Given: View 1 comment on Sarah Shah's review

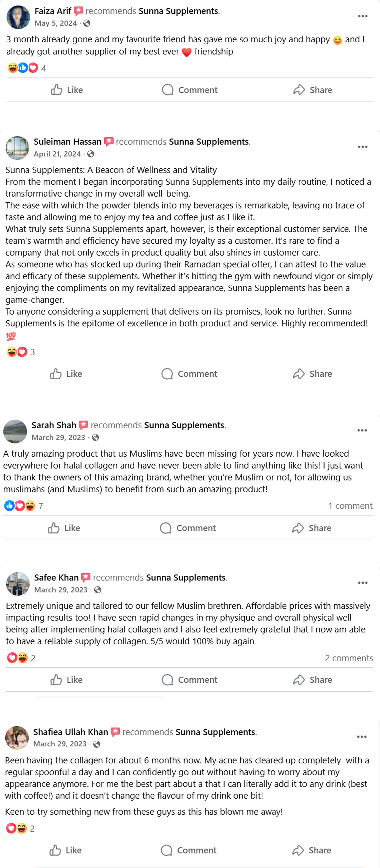Looking at the screenshot, I should (x=350, y=506).
